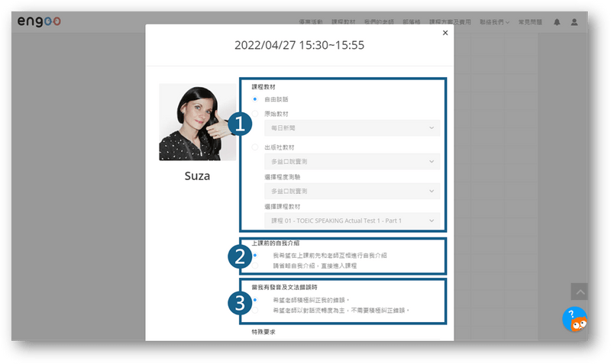Expand the 每日新聞 dropdown

[x=352, y=127]
